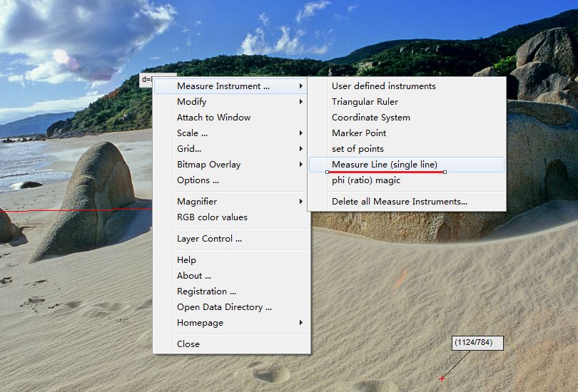
Task: Select phi (ratio) magic instrument
Action: point(365,180)
